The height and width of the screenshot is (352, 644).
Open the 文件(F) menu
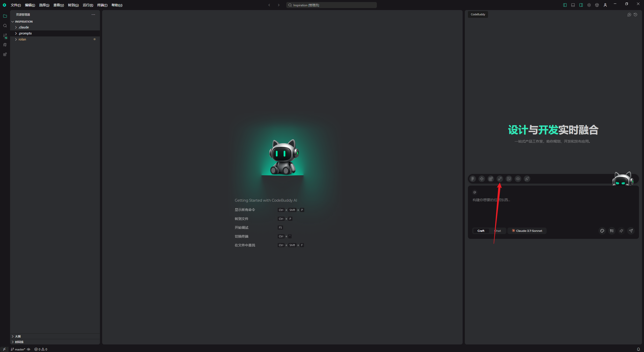tap(16, 5)
